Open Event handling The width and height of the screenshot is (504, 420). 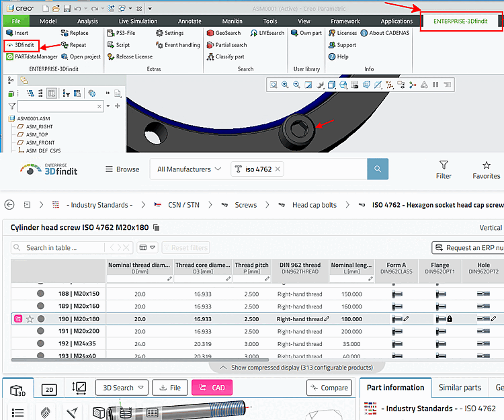coord(178,45)
